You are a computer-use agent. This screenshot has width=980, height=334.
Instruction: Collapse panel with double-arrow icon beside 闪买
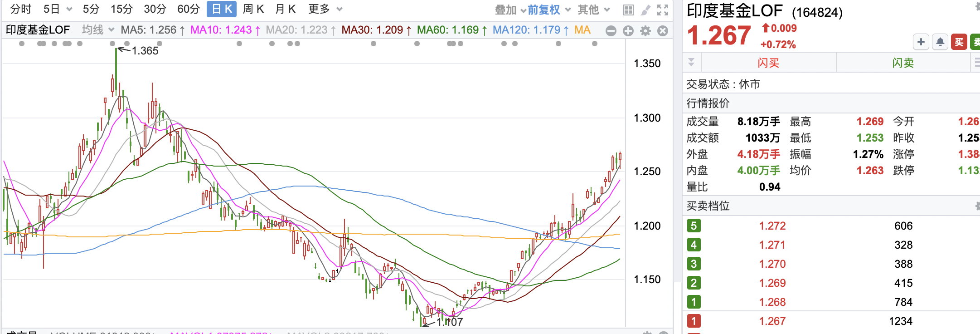(691, 62)
